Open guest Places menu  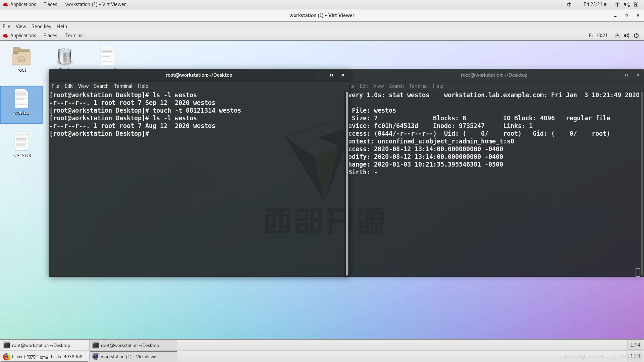(x=50, y=36)
